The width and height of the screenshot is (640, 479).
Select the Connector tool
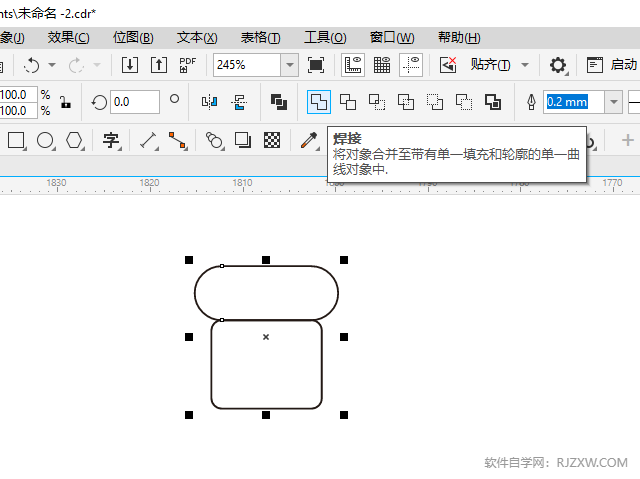coord(178,140)
